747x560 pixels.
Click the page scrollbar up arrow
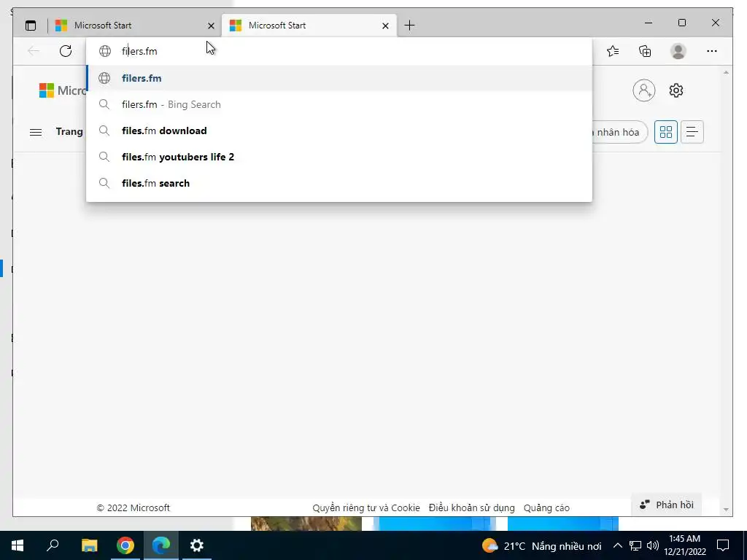pyautogui.click(x=726, y=72)
